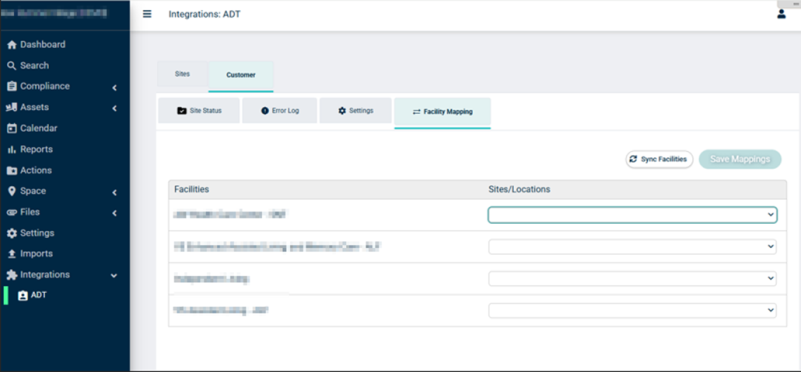Click the Compliance clipboard icon
Screen dimensions: 801x372
pos(12,86)
